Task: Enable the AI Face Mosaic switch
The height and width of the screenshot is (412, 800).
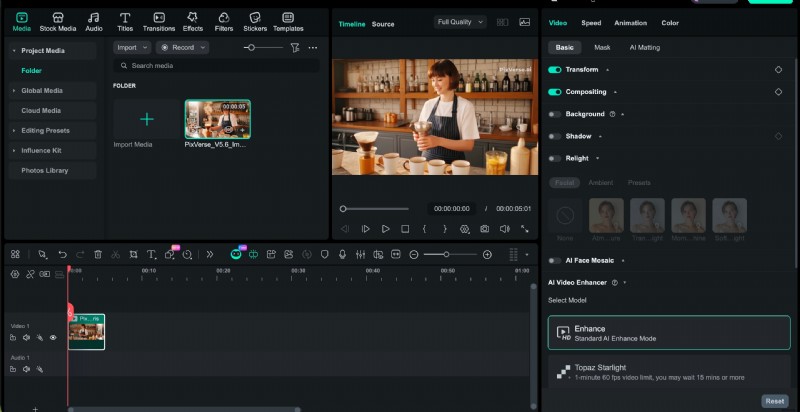Action: (555, 261)
